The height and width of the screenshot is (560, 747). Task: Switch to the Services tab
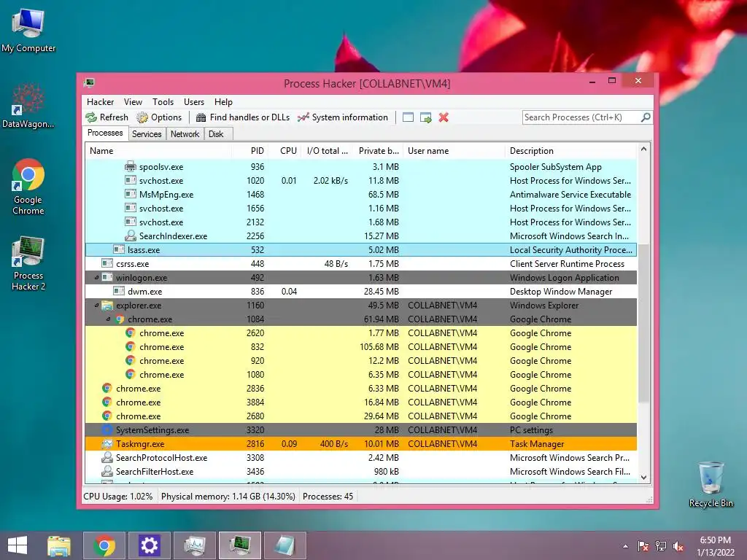pos(147,134)
